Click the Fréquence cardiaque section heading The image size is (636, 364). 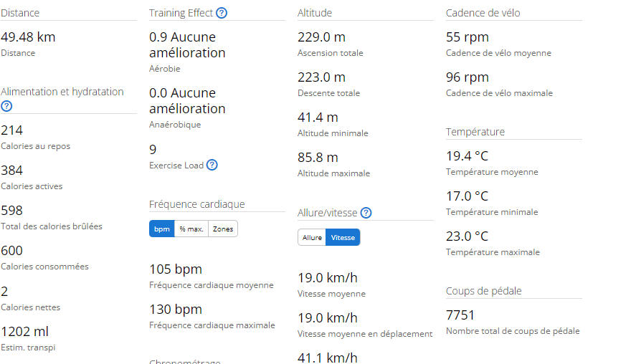coord(196,204)
